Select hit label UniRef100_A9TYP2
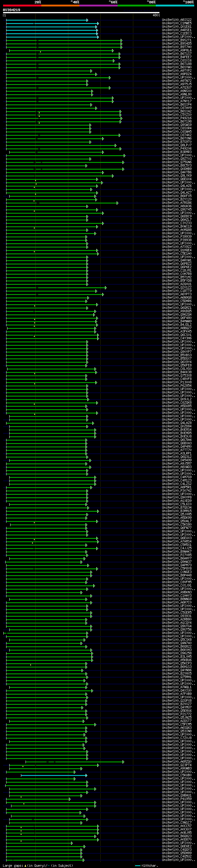The width and height of the screenshot is (197, 868). pos(177,71)
